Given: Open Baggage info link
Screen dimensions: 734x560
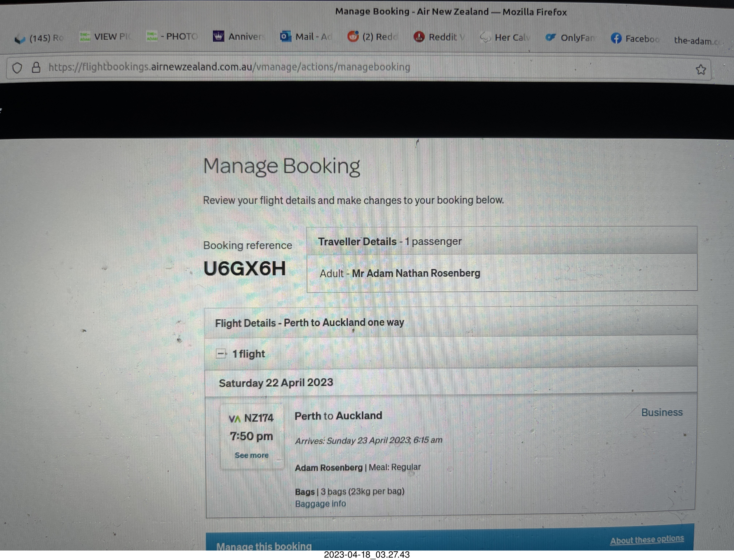Looking at the screenshot, I should click(320, 504).
